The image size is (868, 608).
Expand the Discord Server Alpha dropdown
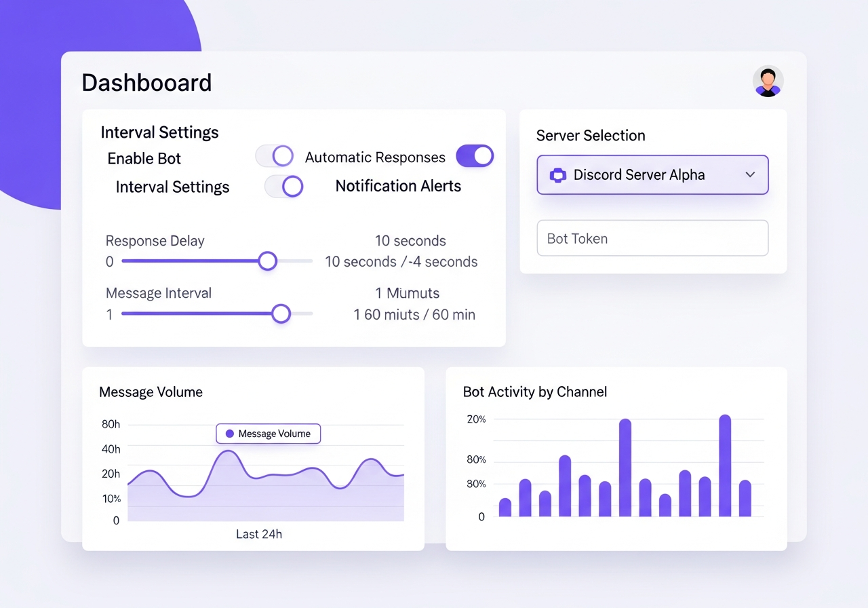coord(652,175)
